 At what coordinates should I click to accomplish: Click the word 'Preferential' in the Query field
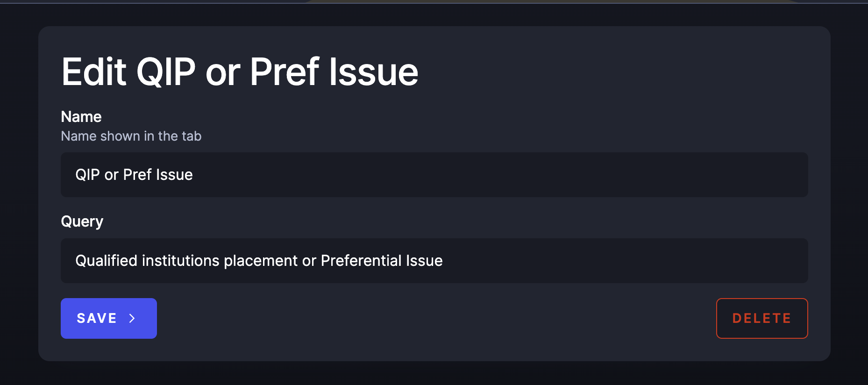coord(361,261)
